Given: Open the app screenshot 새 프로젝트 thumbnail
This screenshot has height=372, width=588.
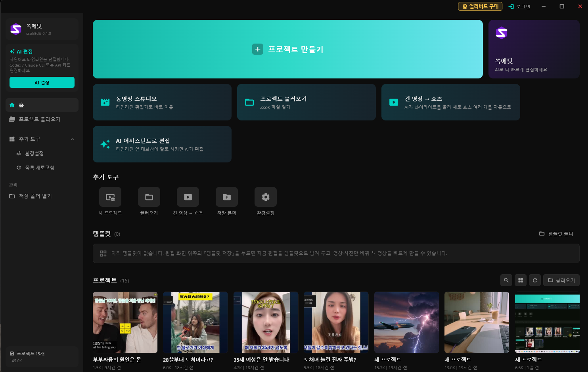Looking at the screenshot, I should pyautogui.click(x=547, y=322).
